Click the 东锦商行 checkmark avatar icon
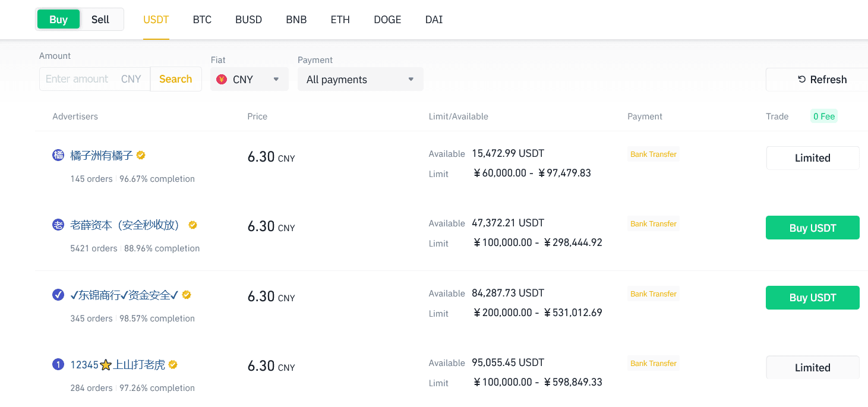Image resolution: width=868 pixels, height=407 pixels. [58, 295]
